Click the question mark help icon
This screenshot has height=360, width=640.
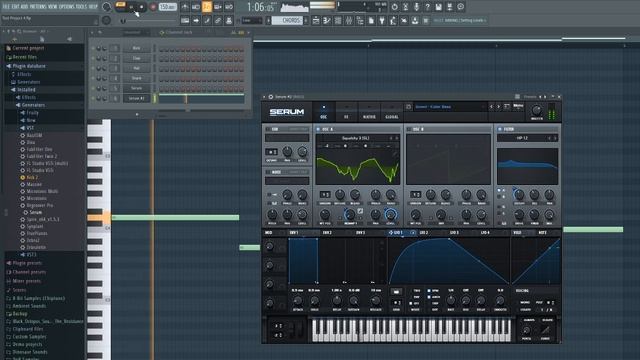pyautogui.click(x=427, y=7)
